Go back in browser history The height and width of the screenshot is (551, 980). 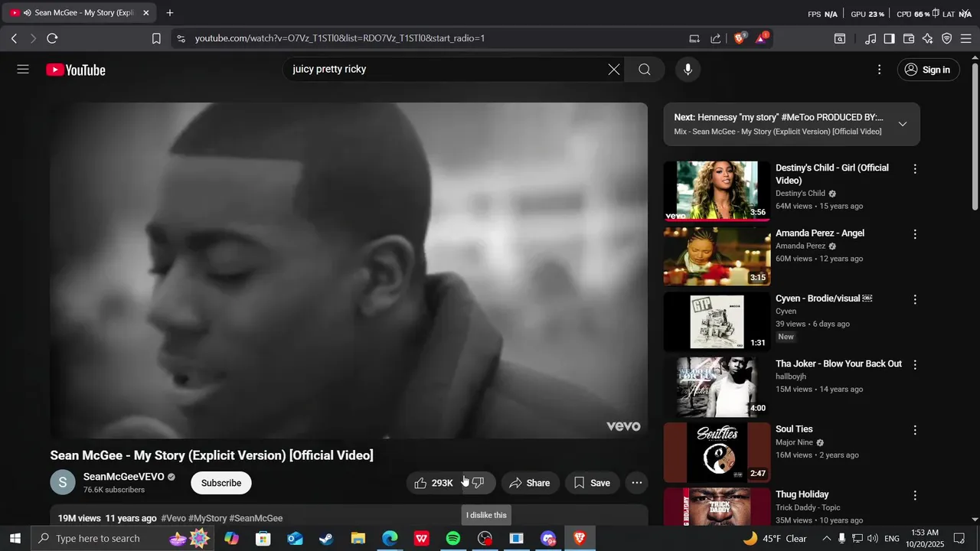[14, 38]
